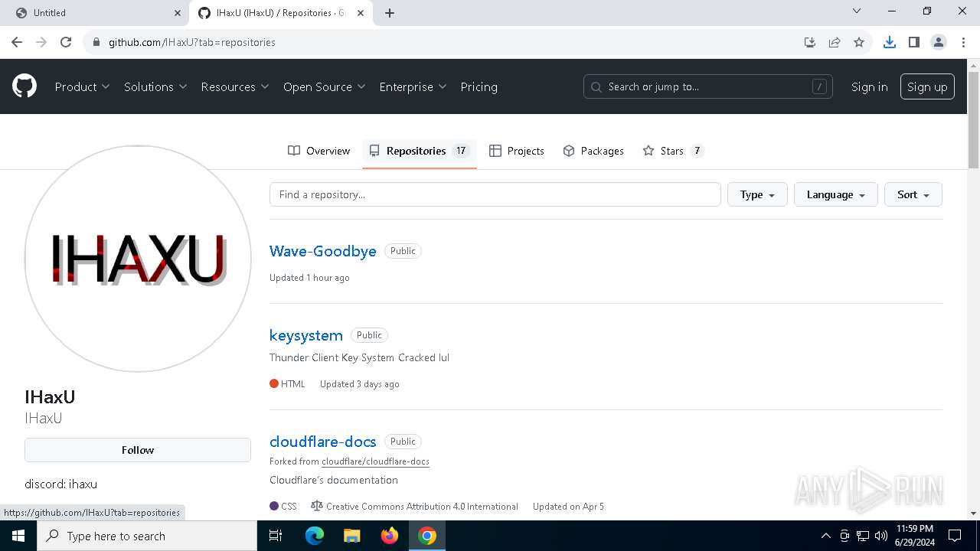Click the site info lock icon
This screenshot has height=551, width=980.
tap(96, 42)
